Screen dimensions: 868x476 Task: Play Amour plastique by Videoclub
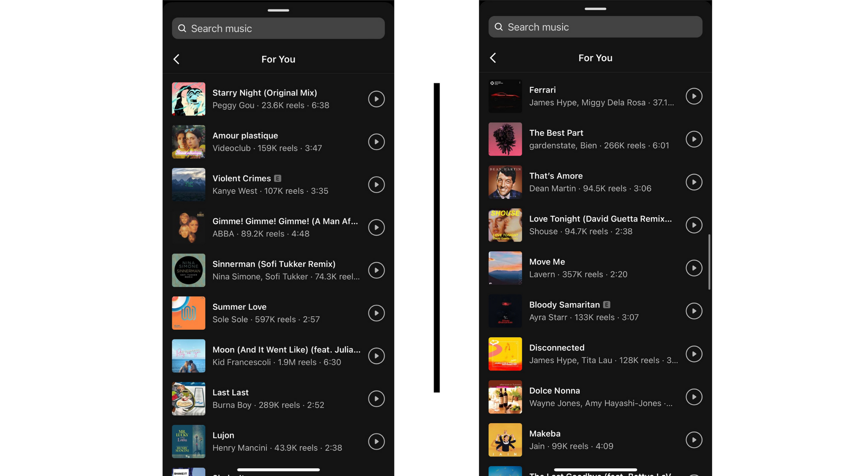(376, 141)
